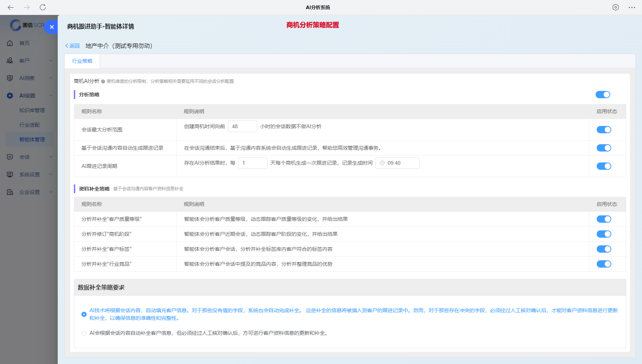
Task: Click the 返回 back link
Action: [72, 46]
